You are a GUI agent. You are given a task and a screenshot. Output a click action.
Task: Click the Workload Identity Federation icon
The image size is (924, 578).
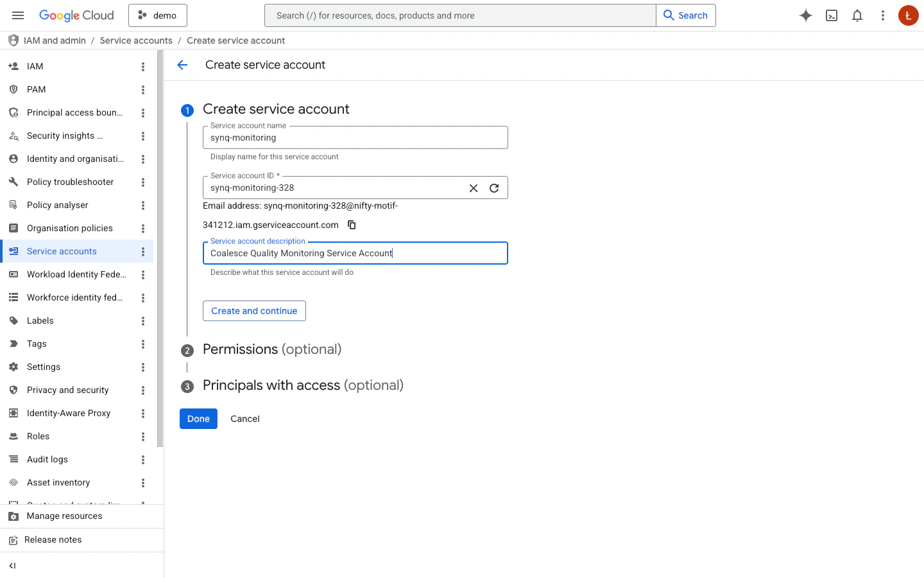click(x=13, y=274)
